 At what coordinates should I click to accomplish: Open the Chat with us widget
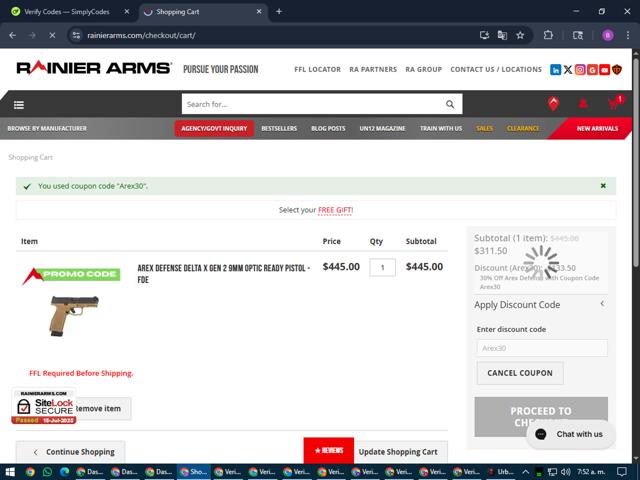571,434
